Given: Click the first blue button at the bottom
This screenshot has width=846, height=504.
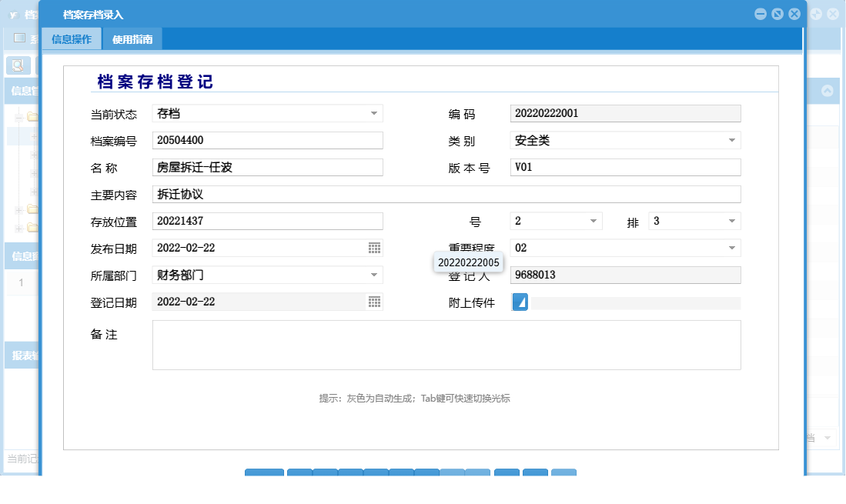Looking at the screenshot, I should pos(264,474).
